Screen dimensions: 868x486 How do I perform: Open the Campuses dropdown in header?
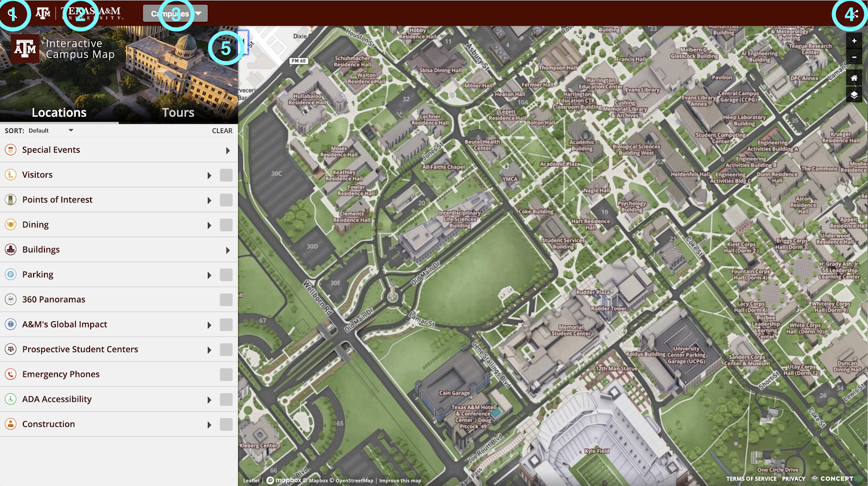click(x=175, y=14)
